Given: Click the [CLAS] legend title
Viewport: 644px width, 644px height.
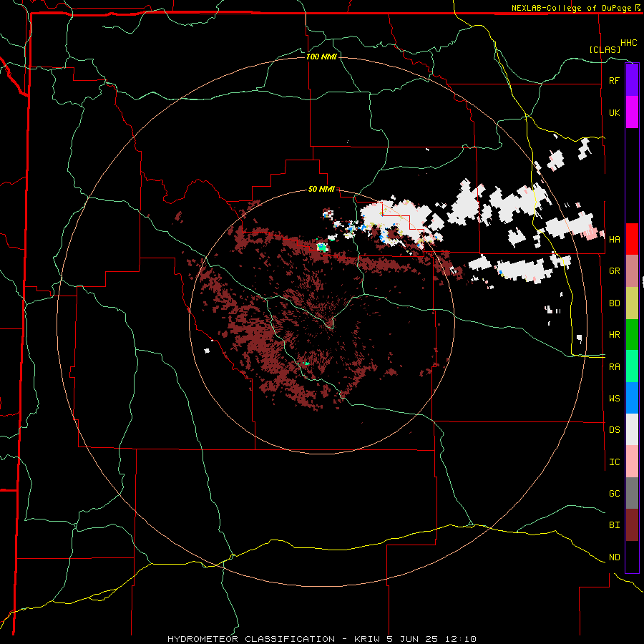Looking at the screenshot, I should point(605,49).
